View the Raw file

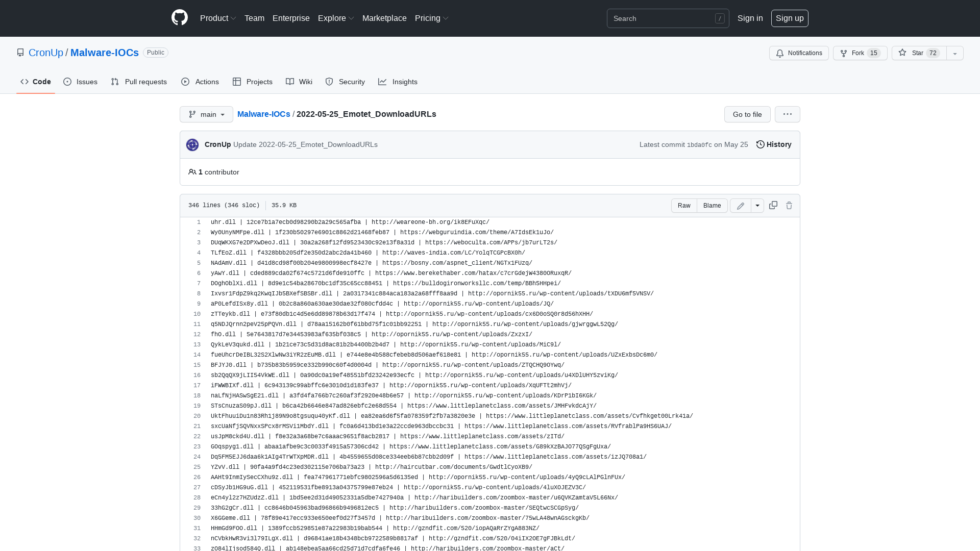[684, 206]
